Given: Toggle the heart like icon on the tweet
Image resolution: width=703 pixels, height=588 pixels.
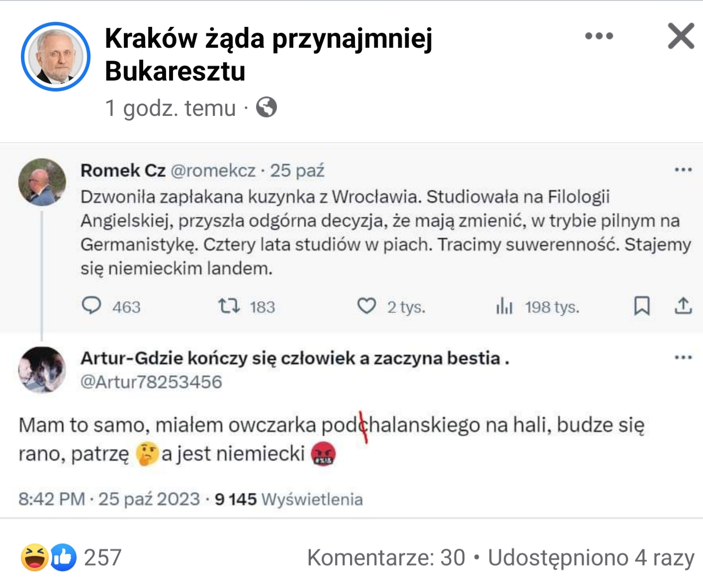Looking at the screenshot, I should click(x=367, y=306).
